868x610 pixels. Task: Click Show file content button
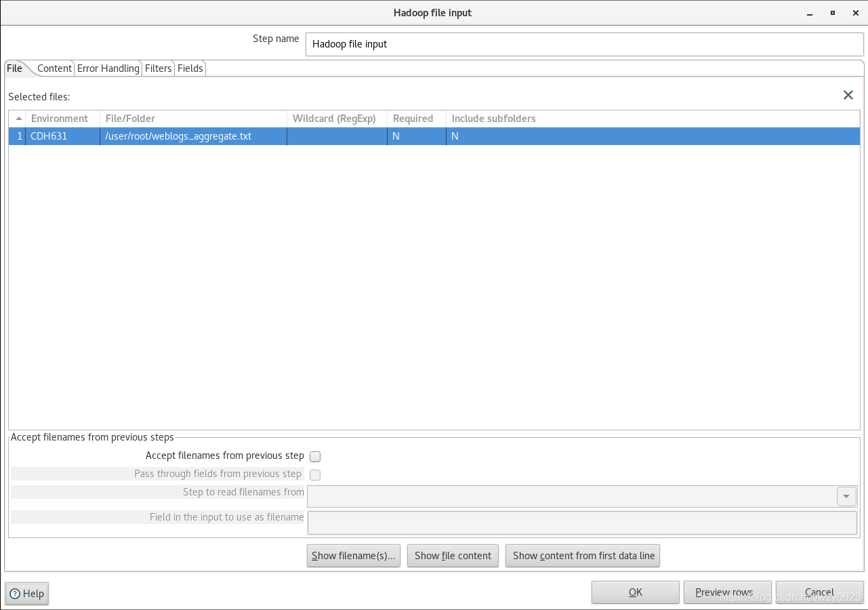[x=453, y=556]
